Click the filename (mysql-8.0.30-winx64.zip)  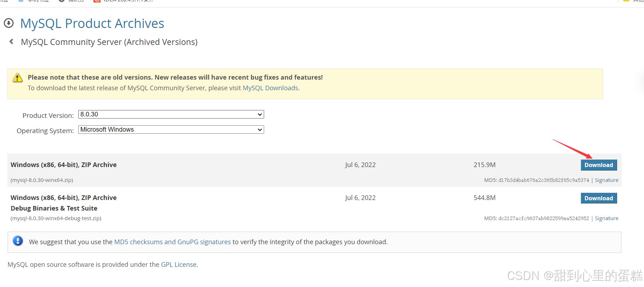tap(42, 180)
